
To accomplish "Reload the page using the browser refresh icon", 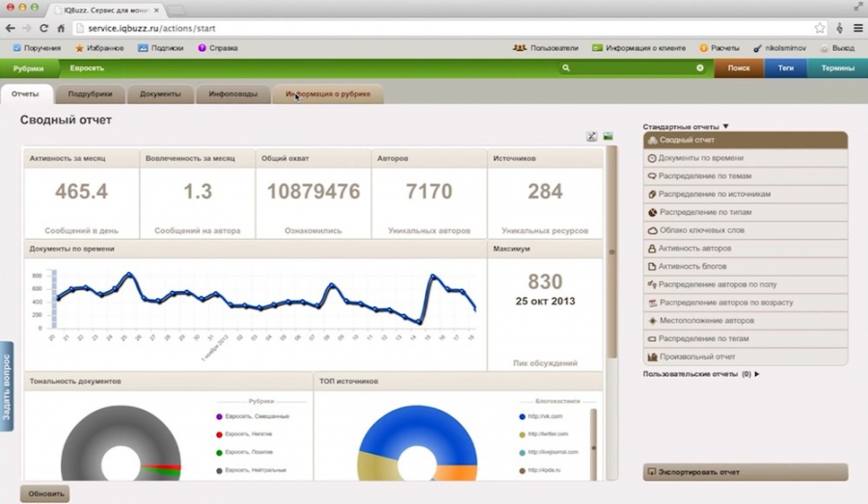I will tap(44, 29).
